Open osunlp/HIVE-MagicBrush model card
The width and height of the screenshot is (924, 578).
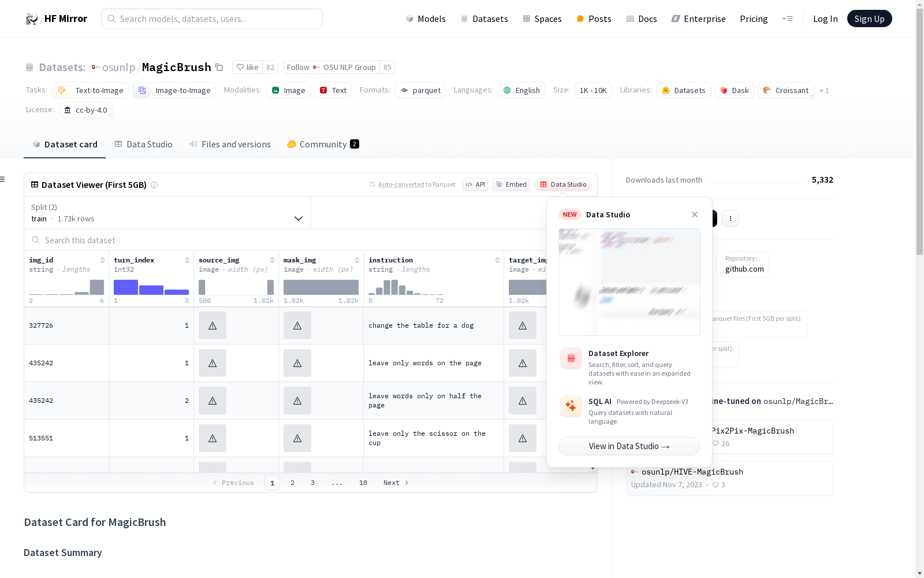click(x=729, y=478)
